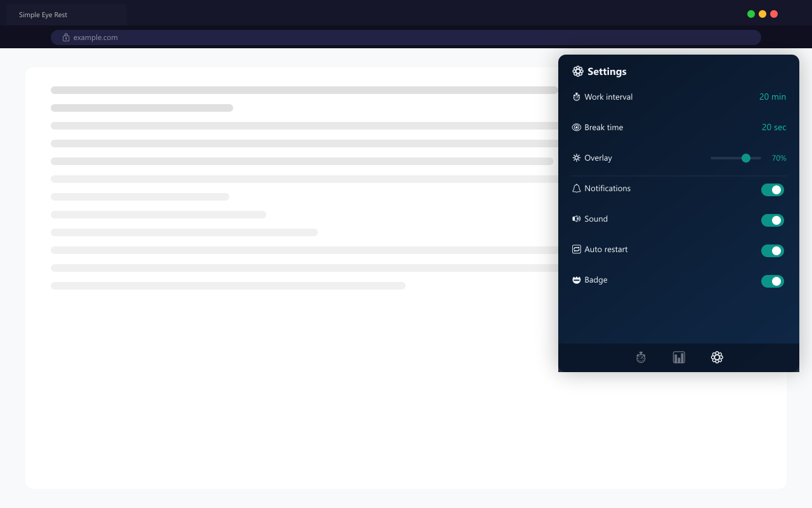Select the Simple Eye Rest browser tab
Image resolution: width=812 pixels, height=508 pixels.
point(66,15)
